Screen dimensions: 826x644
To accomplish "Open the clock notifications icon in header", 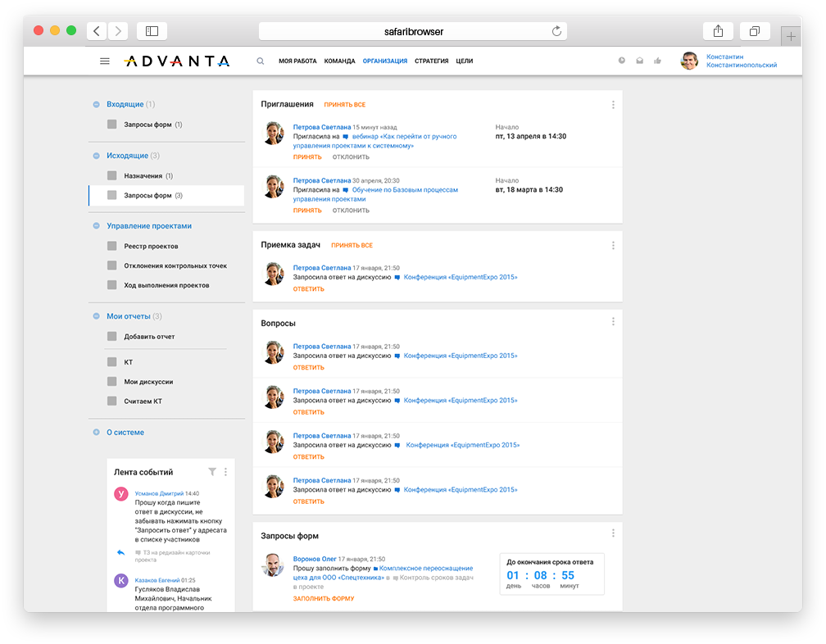I will pos(622,61).
